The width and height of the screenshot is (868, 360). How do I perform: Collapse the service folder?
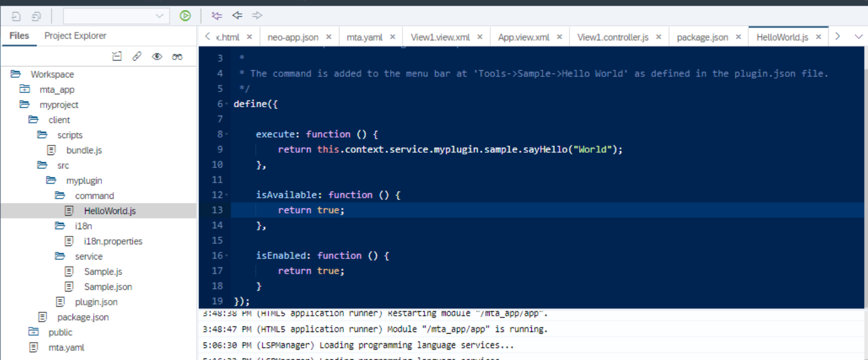click(61, 256)
